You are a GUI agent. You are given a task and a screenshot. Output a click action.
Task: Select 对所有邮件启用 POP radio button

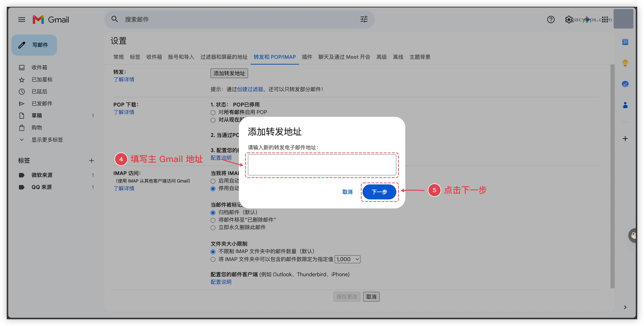click(x=213, y=113)
